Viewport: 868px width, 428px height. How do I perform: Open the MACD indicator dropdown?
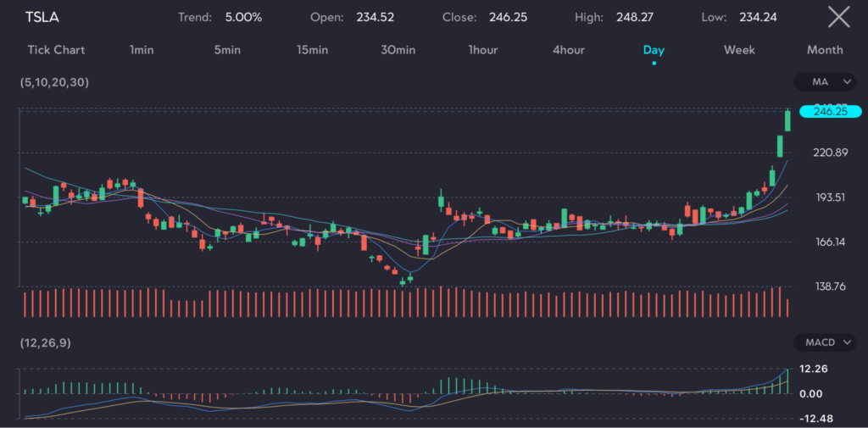pos(825,342)
